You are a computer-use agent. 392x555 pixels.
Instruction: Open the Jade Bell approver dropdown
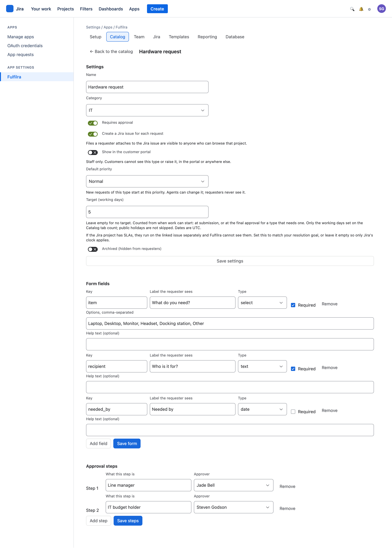(x=234, y=485)
